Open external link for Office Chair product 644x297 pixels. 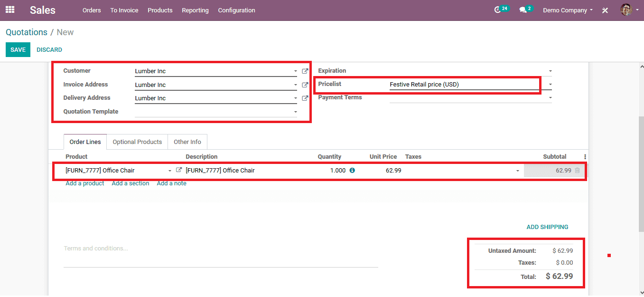(179, 170)
